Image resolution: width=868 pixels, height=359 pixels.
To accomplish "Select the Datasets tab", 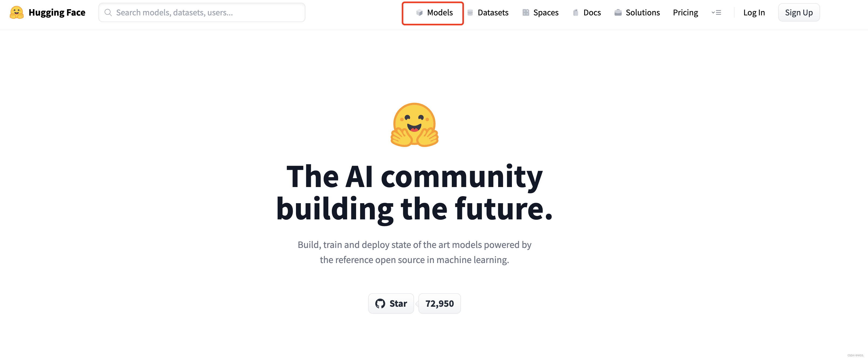I will [x=492, y=12].
